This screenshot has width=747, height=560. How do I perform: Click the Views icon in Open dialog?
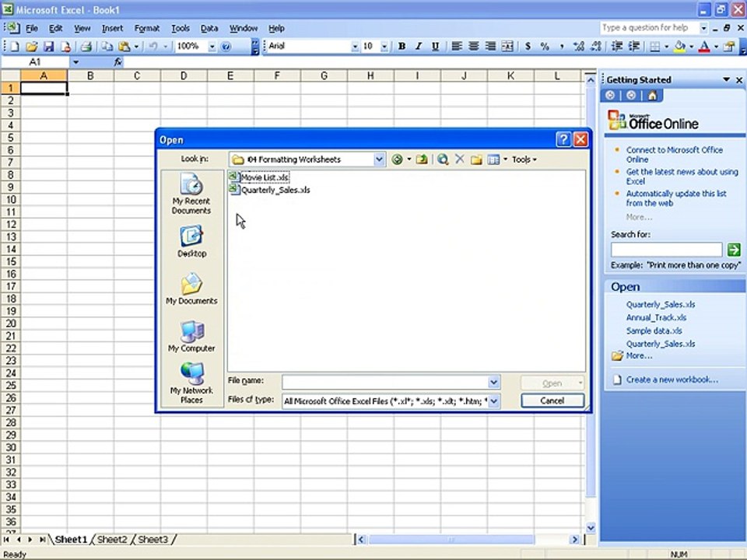click(x=493, y=159)
